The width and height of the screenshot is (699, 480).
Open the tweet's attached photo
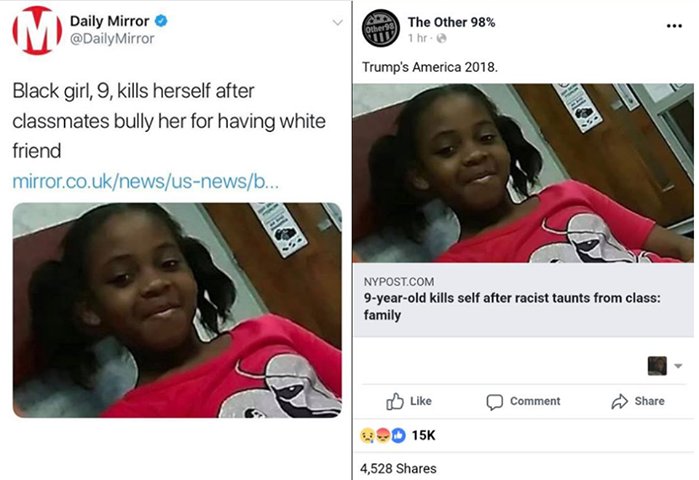tap(177, 310)
